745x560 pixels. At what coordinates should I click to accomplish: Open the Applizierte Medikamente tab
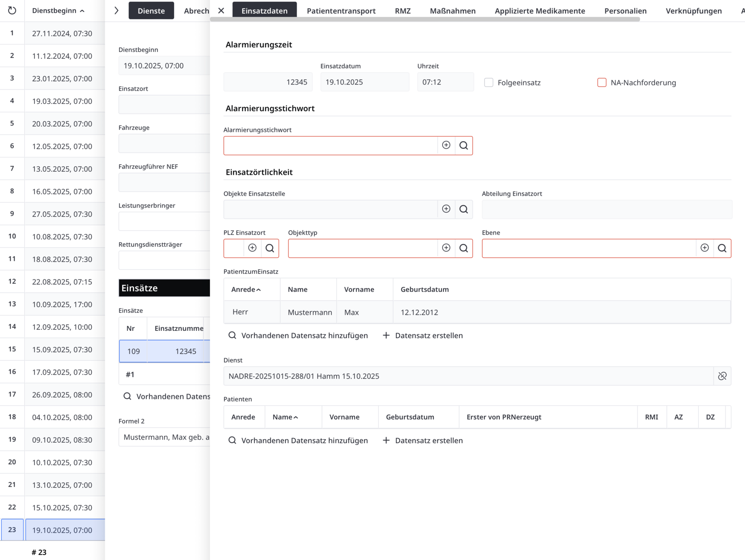[x=540, y=11]
